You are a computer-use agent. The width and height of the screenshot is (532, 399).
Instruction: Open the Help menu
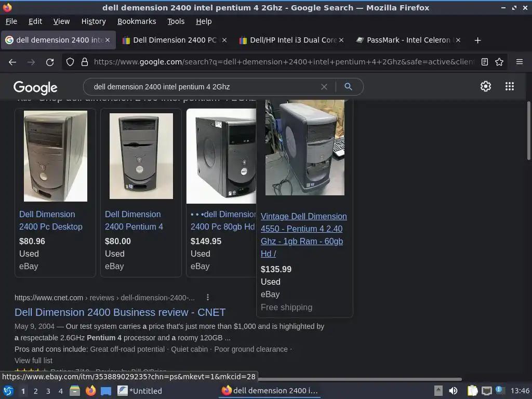[x=204, y=21]
